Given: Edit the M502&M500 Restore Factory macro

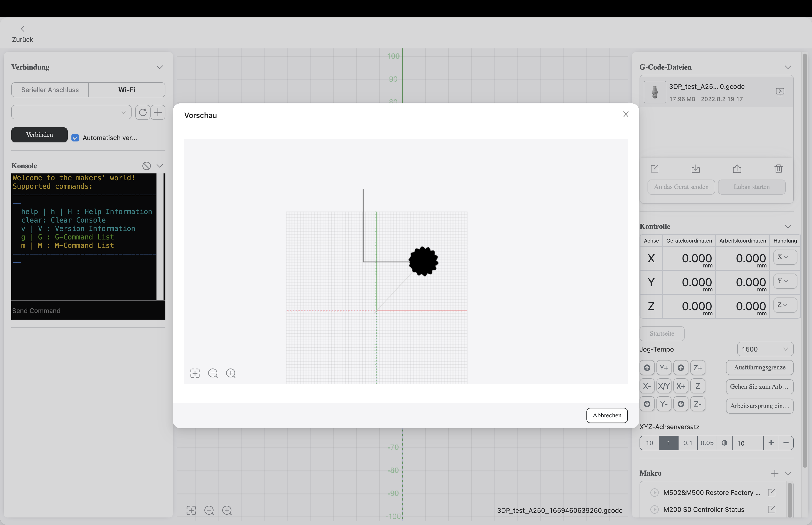Looking at the screenshot, I should tap(771, 492).
